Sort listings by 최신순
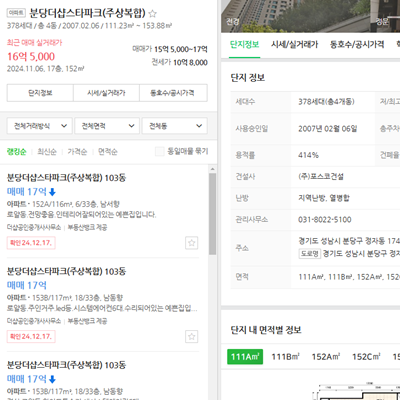Image resolution: width=400 pixels, height=400 pixels. (47, 152)
